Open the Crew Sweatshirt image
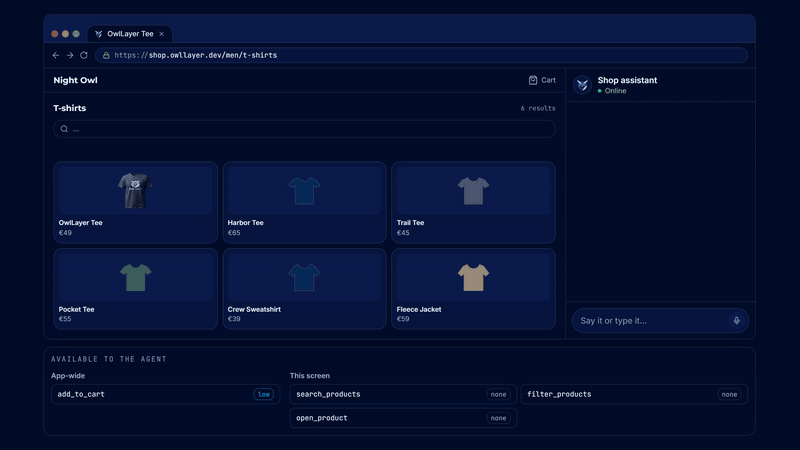 click(x=304, y=277)
